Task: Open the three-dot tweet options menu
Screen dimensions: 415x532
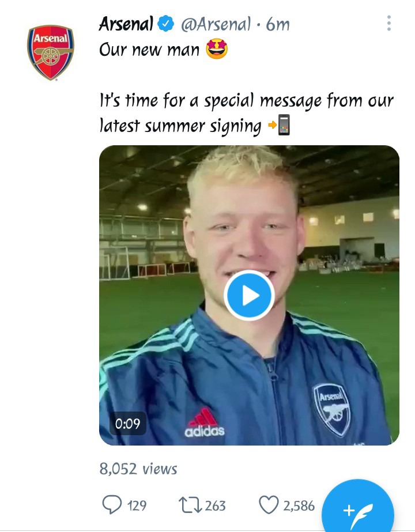Action: point(389,23)
